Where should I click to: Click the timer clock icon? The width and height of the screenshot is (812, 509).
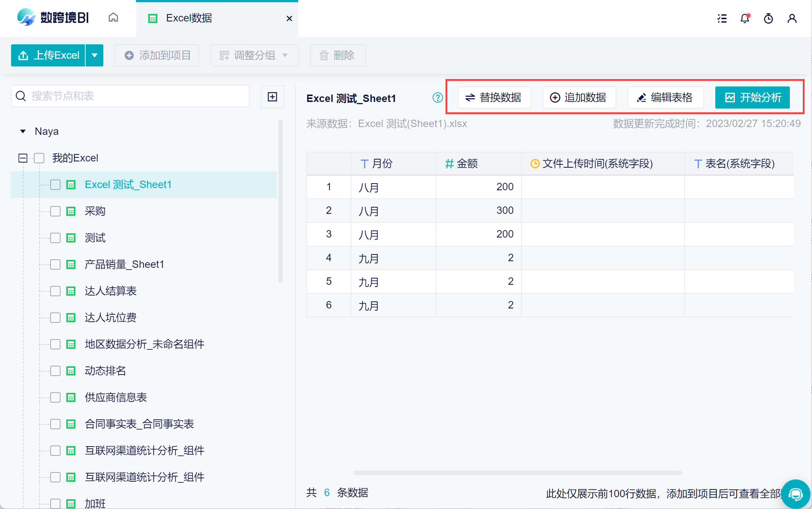click(x=768, y=18)
